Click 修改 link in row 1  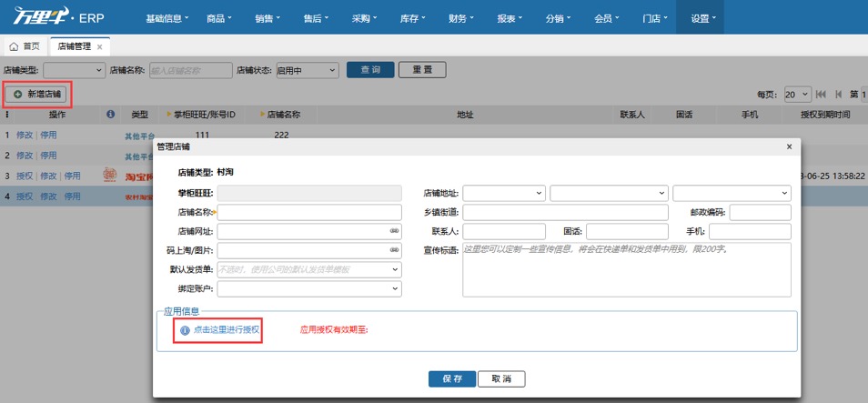pyautogui.click(x=25, y=135)
